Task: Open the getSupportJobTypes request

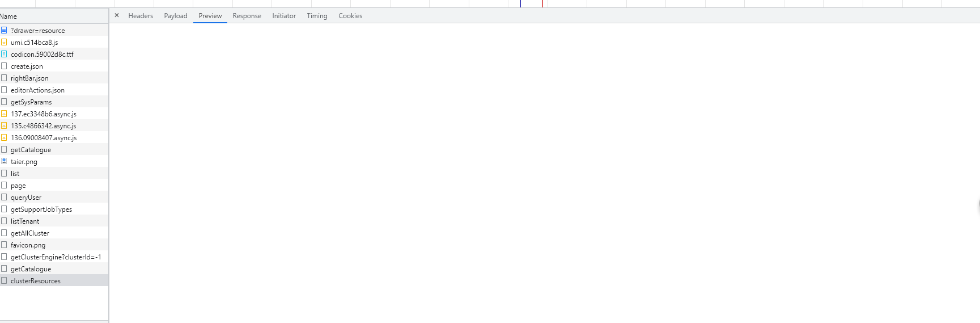Action: (x=54, y=209)
